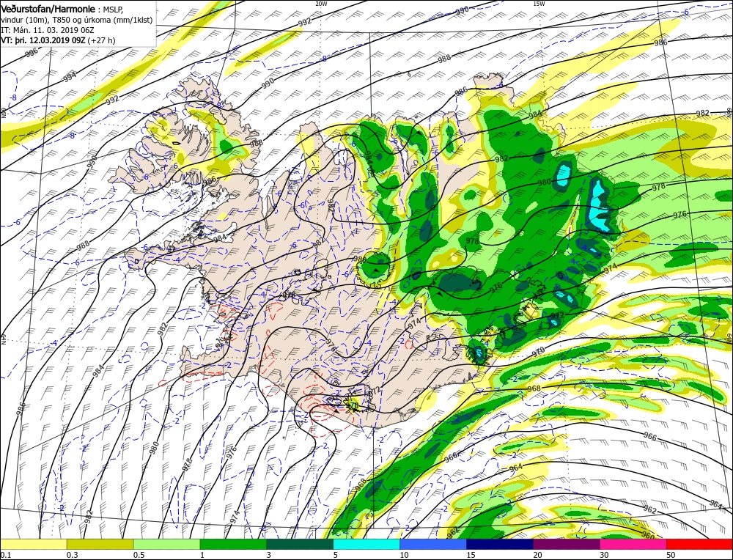The image size is (733, 560).
Task: Click the "20W" longitude label
Action: [x=321, y=3]
